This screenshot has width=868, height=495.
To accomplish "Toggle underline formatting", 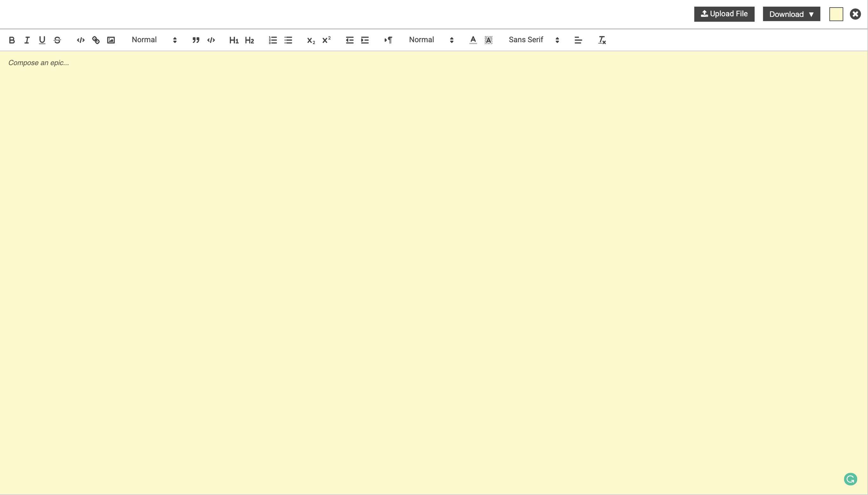I will (x=42, y=39).
